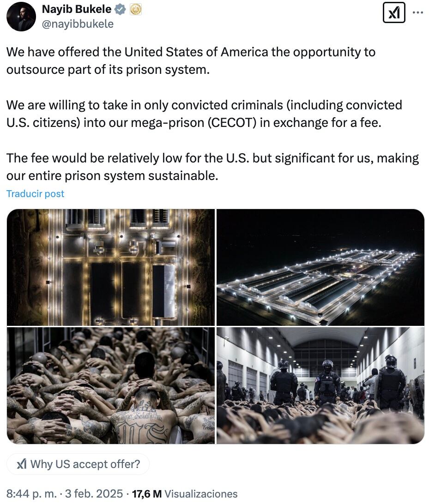Open the Nayib Bukele display name link
Viewport: 435px width, 504px height.
coord(77,9)
